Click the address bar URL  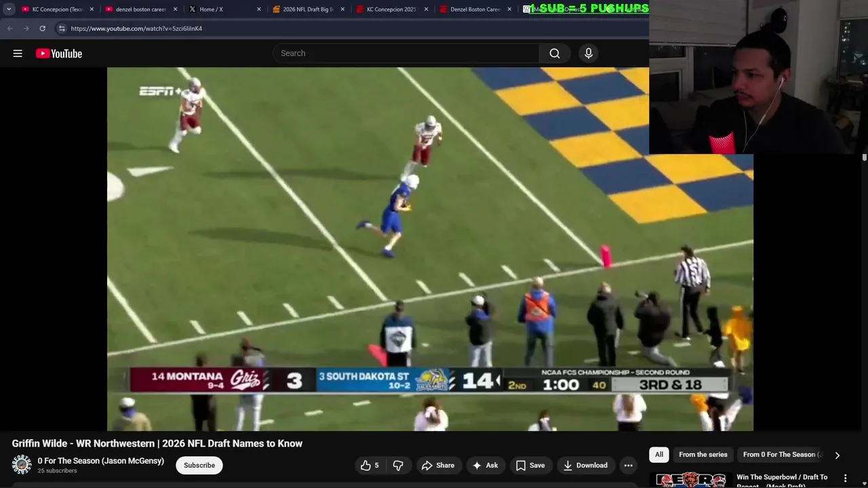click(x=136, y=28)
